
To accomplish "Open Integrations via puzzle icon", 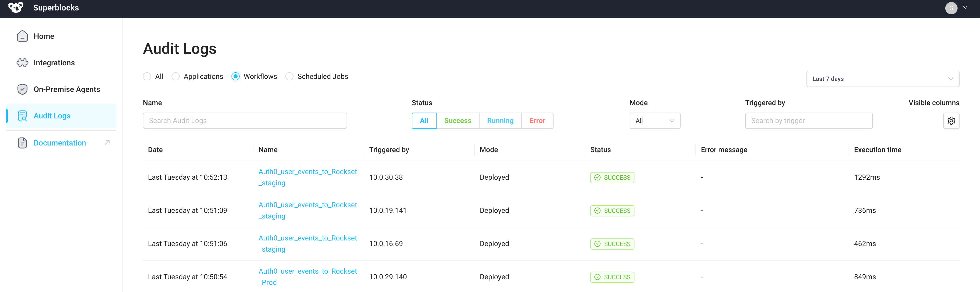I will (x=22, y=63).
